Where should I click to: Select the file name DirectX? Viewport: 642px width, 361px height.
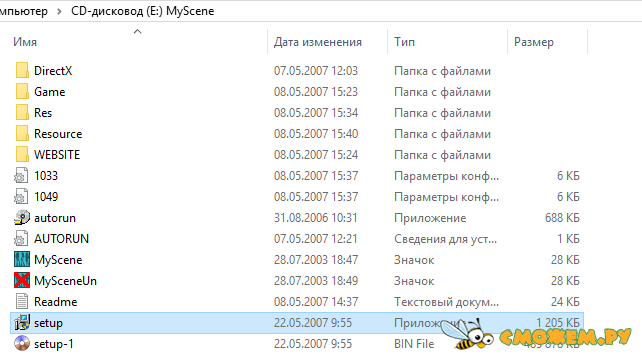(53, 70)
